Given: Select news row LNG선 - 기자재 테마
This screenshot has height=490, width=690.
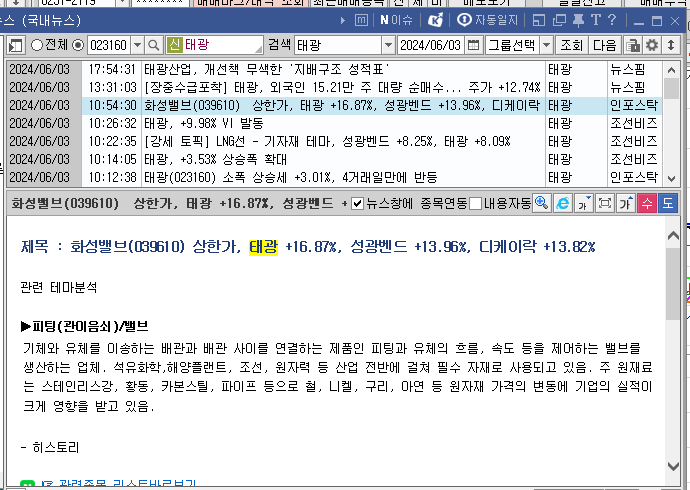Looking at the screenshot, I should pyautogui.click(x=335, y=142).
